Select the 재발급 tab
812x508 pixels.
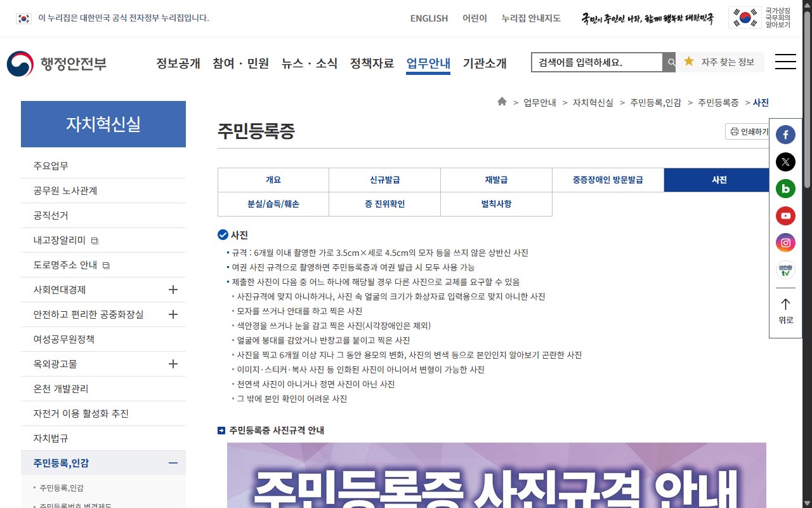[x=496, y=180]
